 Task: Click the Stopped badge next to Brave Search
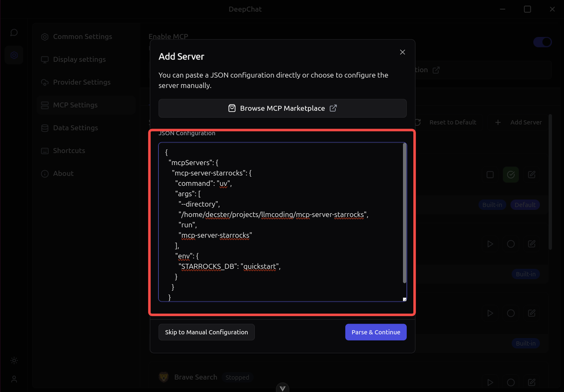point(237,377)
